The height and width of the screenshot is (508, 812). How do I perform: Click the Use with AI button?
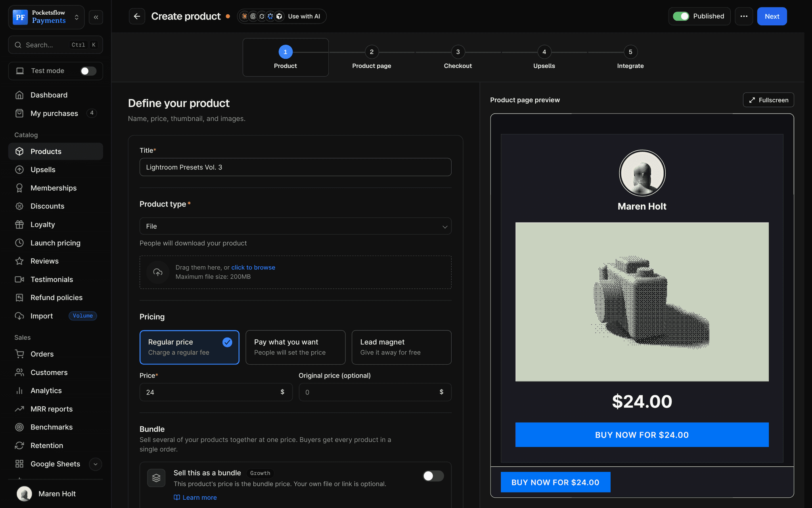pyautogui.click(x=282, y=16)
